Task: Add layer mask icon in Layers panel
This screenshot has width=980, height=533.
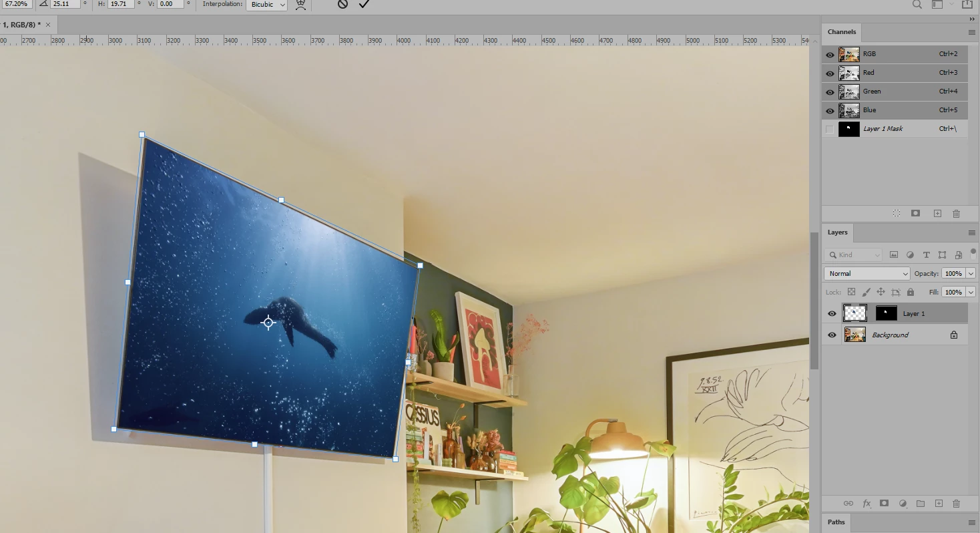Action: pyautogui.click(x=885, y=503)
